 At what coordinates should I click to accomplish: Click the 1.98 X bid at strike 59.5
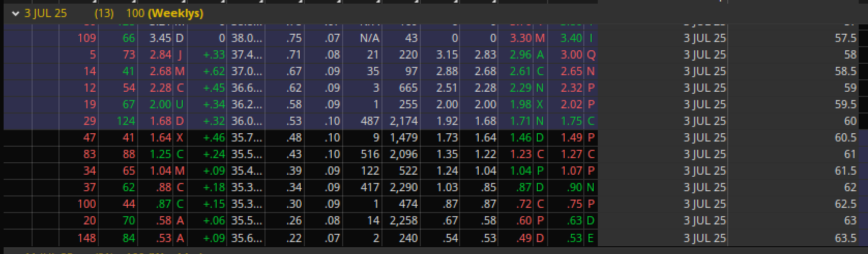[x=522, y=104]
